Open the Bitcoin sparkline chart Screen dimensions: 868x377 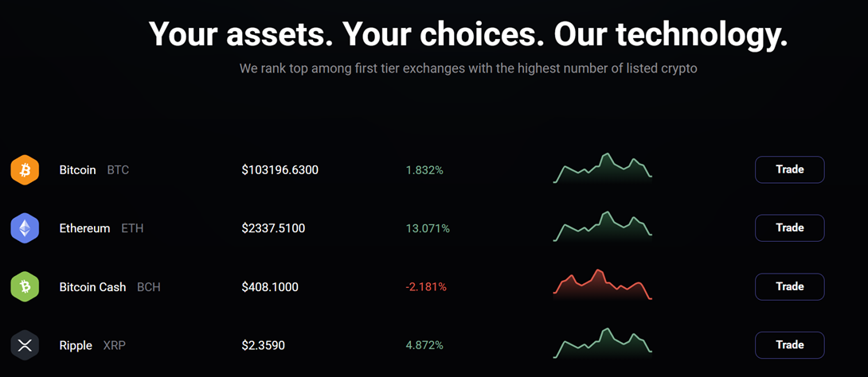(x=603, y=169)
